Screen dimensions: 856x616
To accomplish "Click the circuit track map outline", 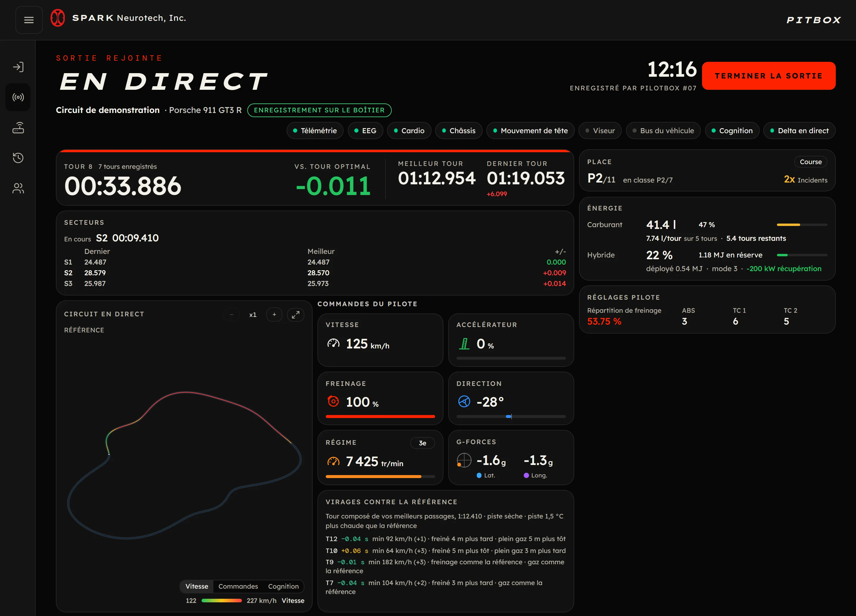I will tap(184, 465).
